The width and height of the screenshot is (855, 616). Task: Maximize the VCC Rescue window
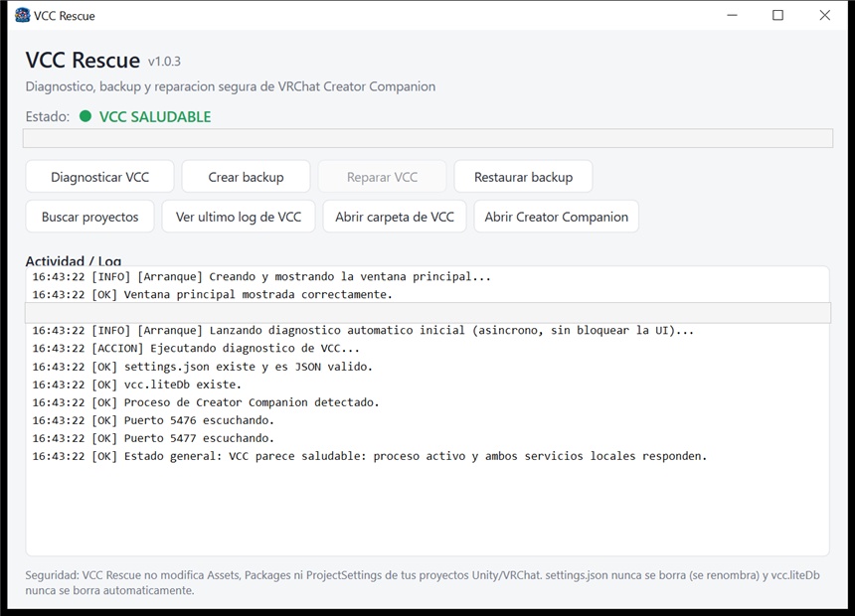778,15
